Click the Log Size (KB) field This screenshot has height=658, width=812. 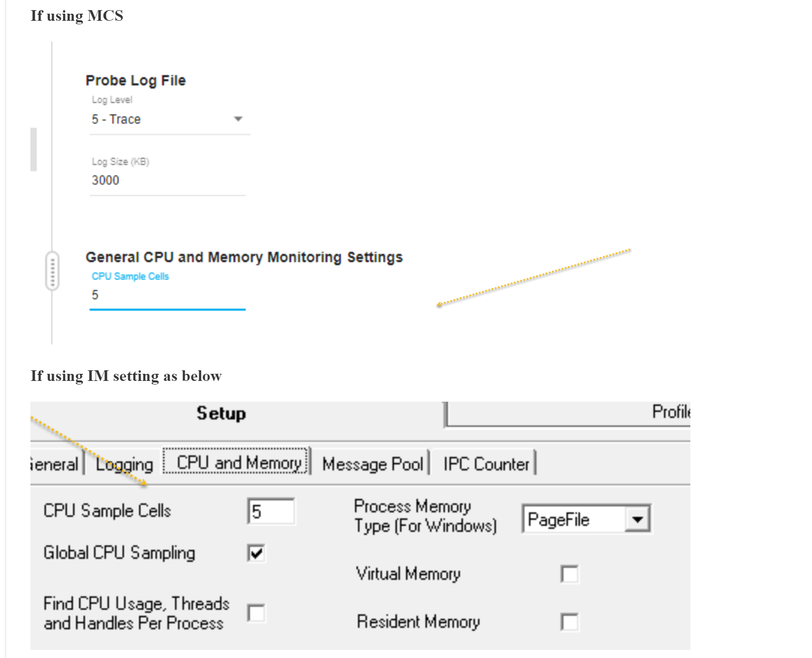[x=167, y=180]
